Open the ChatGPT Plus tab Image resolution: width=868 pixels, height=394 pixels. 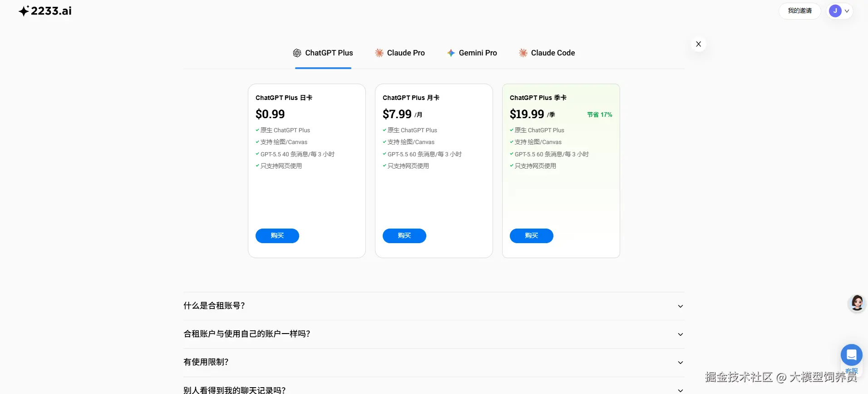[323, 53]
